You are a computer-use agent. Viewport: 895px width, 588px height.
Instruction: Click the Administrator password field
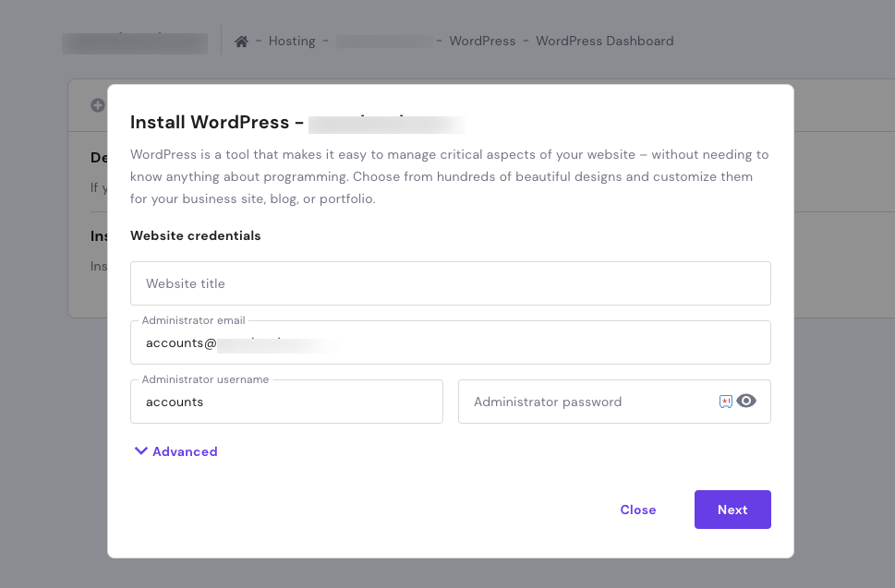pyautogui.click(x=614, y=402)
